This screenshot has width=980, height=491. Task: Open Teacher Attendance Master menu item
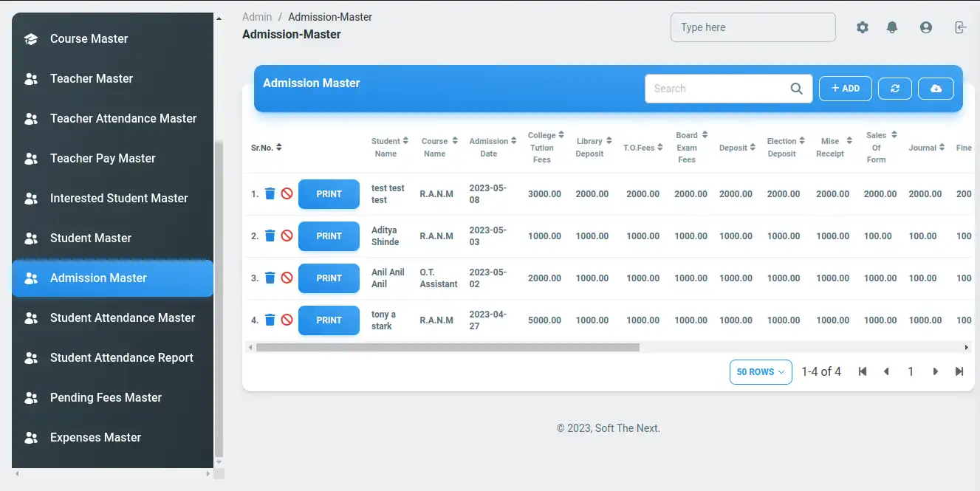click(x=123, y=118)
